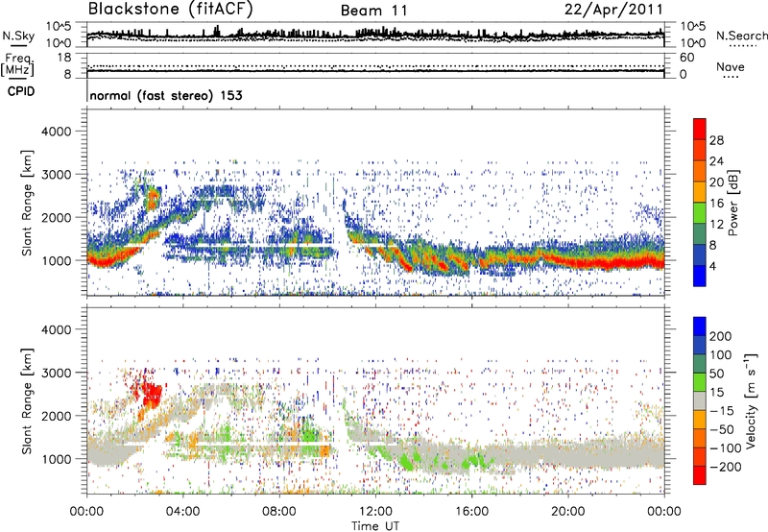Click the '18' frequency axis value
Image resolution: width=768 pixels, height=532 pixels.
(64, 58)
